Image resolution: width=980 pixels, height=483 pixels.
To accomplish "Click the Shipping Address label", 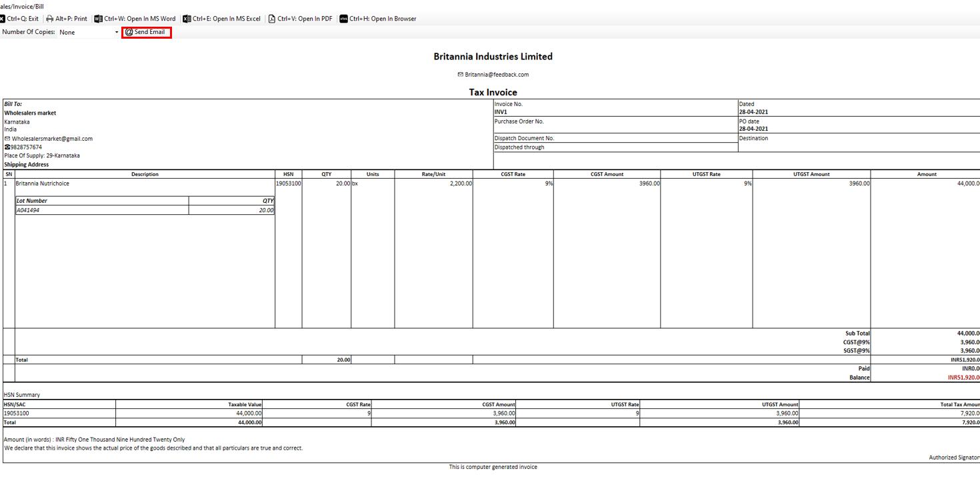I will coord(27,164).
